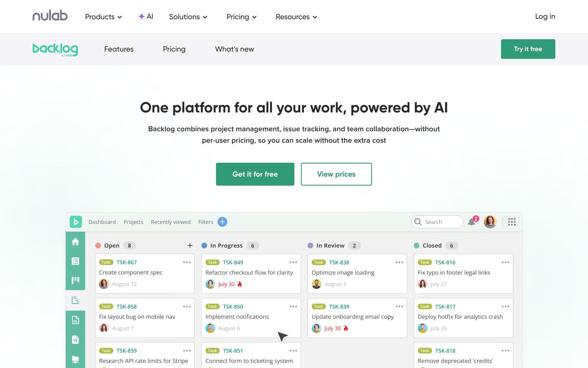Click the blue plus icon beside Filters
Viewport: 588px width, 368px height.
(x=222, y=222)
